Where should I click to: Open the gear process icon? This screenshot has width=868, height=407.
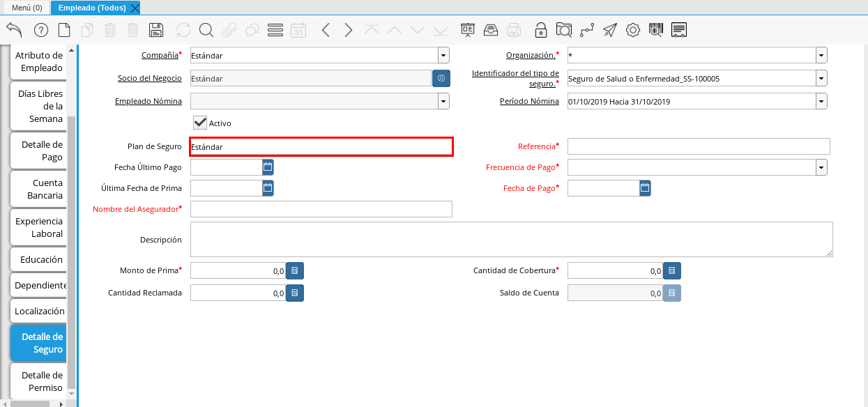pos(633,30)
